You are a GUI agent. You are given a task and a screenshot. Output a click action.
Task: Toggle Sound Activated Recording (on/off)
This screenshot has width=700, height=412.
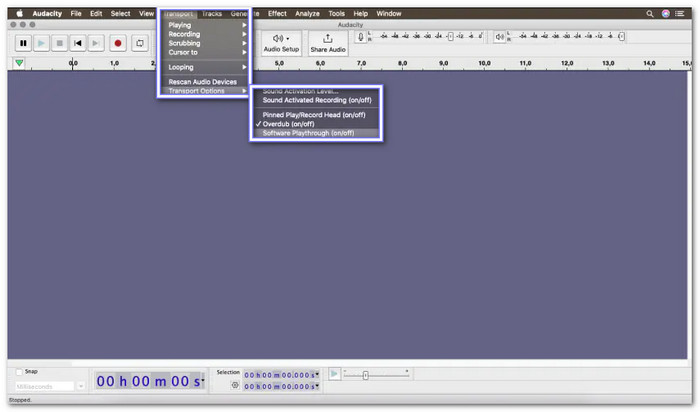[316, 100]
